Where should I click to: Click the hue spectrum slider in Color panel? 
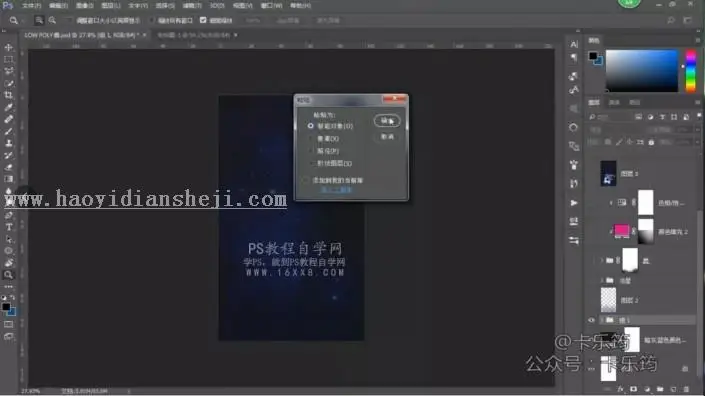(691, 71)
